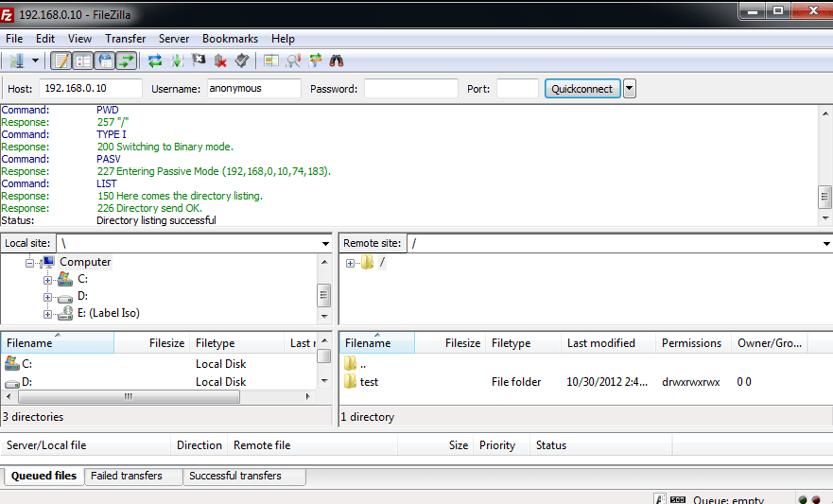Screen dimensions: 833x504
Task: Search remote files with binoculars icon
Action: click(x=337, y=61)
